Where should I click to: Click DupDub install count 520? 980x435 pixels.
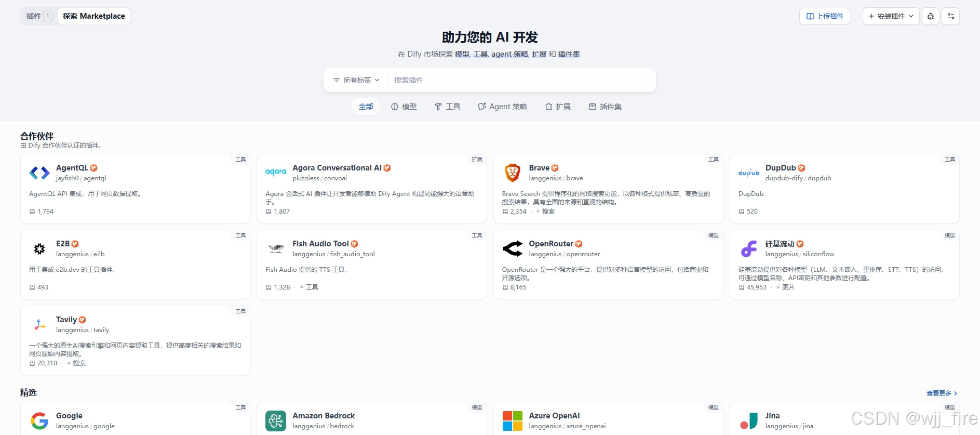point(748,212)
